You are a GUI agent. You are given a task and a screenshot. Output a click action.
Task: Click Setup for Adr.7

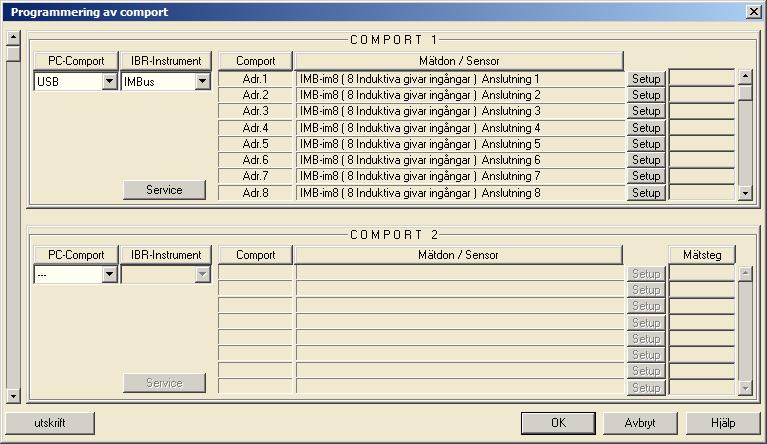[646, 176]
